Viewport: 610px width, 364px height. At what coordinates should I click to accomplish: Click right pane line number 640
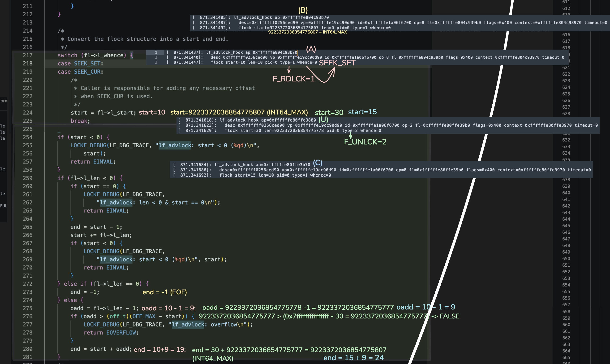566,193
